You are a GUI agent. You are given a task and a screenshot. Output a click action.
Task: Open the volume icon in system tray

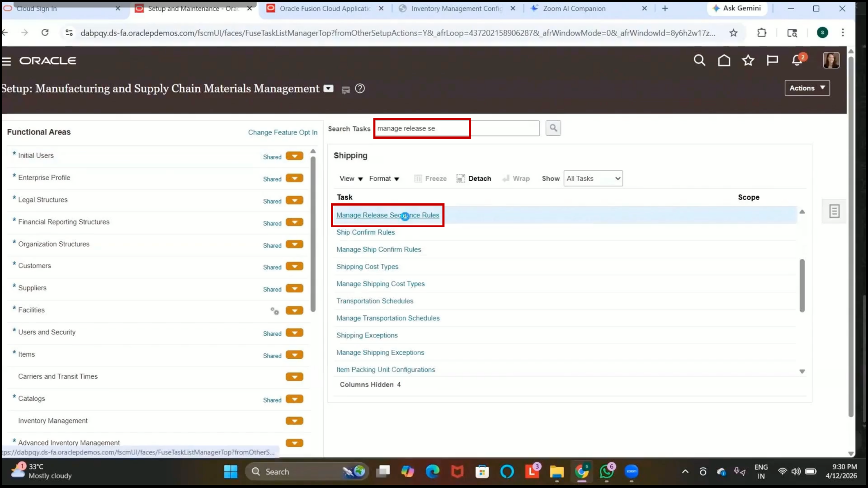pos(796,471)
